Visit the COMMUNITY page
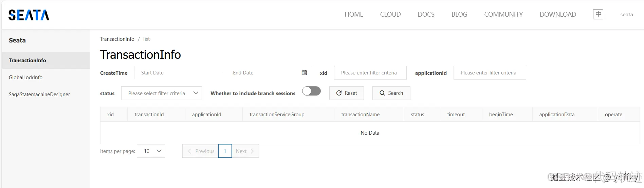 (503, 15)
